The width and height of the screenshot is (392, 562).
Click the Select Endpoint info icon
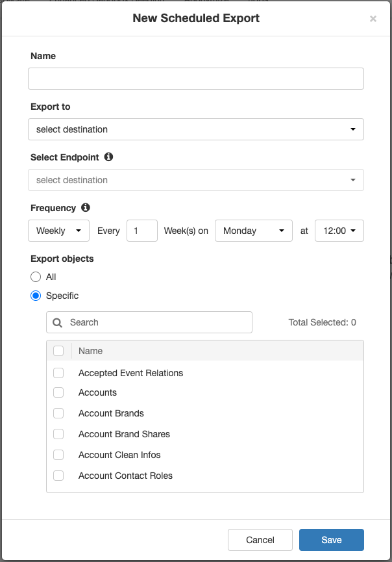(108, 157)
